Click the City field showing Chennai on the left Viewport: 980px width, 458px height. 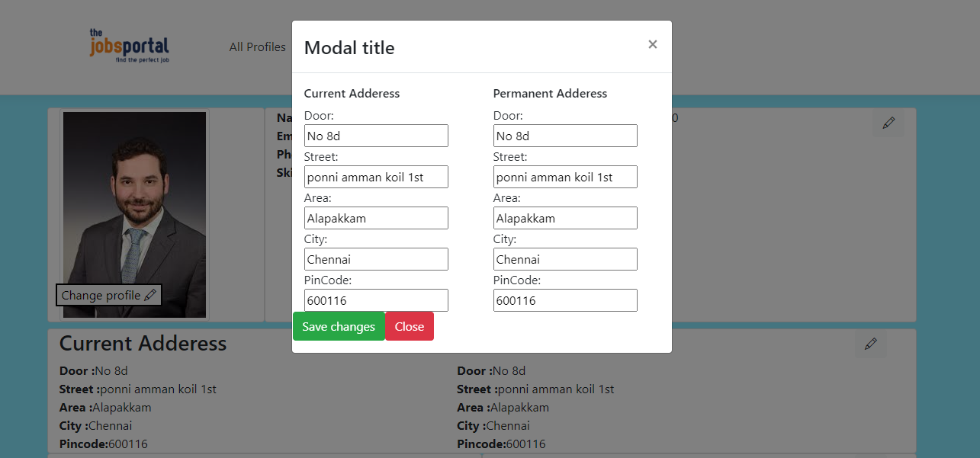(375, 258)
